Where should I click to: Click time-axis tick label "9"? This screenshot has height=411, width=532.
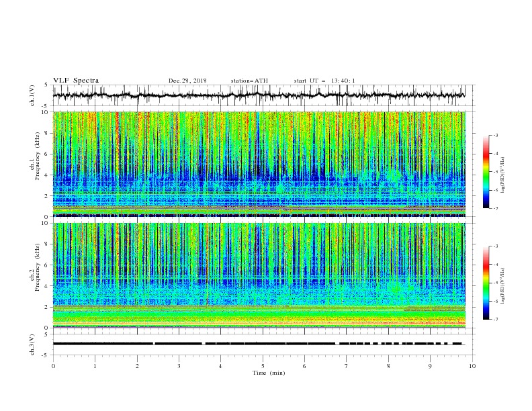[430, 366]
